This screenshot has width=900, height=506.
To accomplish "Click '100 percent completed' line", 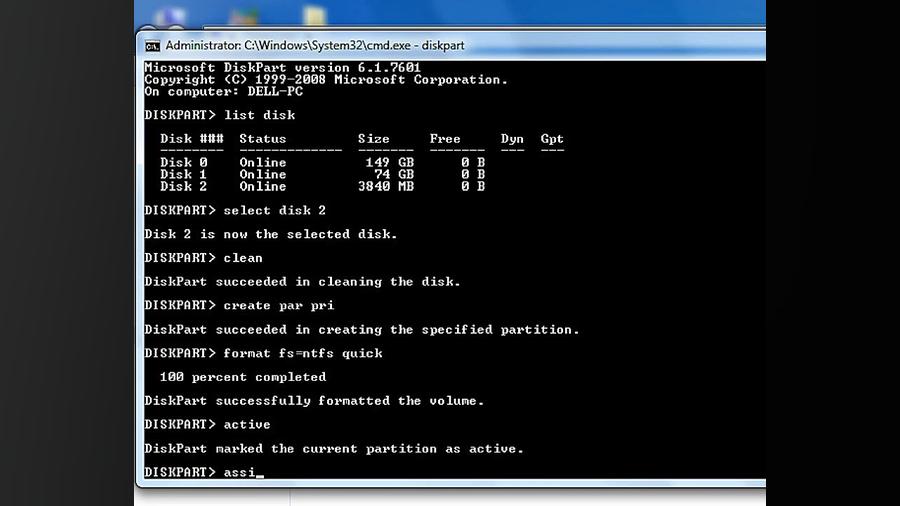I will pyautogui.click(x=243, y=377).
